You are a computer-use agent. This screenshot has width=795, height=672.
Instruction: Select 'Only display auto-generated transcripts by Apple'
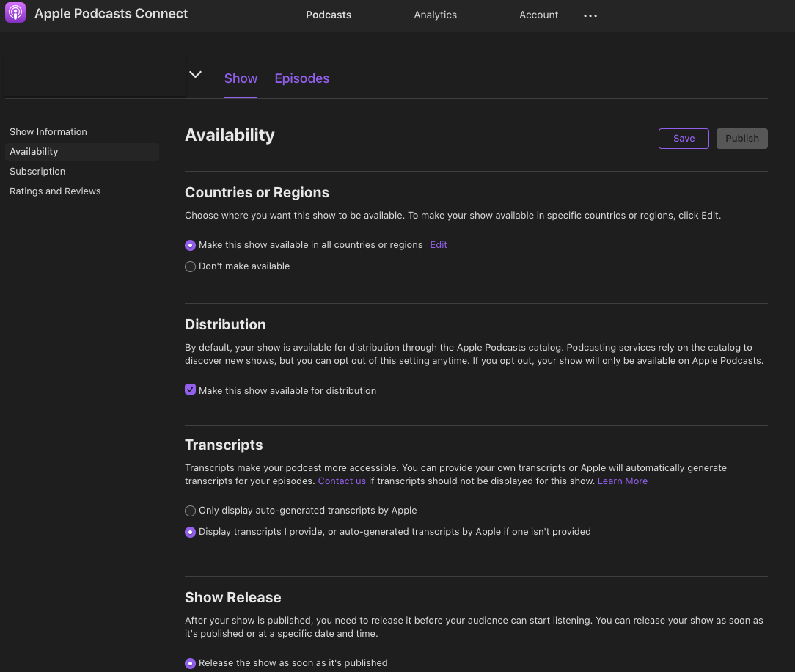190,511
